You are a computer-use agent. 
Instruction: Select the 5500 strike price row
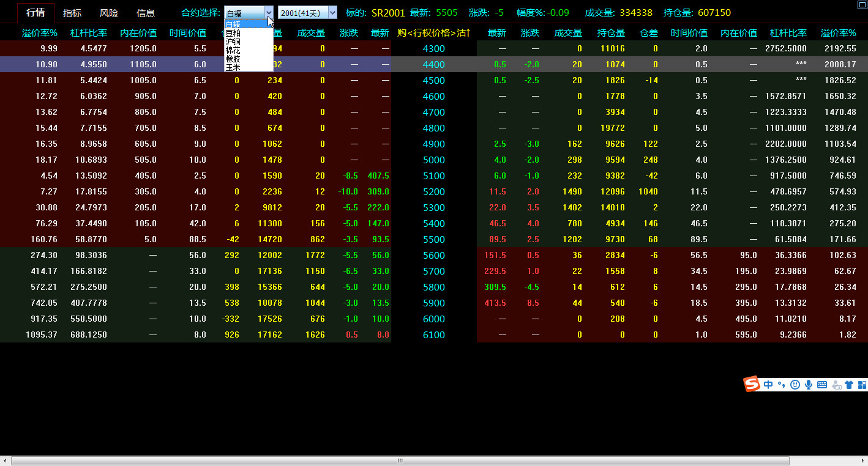coord(433,240)
